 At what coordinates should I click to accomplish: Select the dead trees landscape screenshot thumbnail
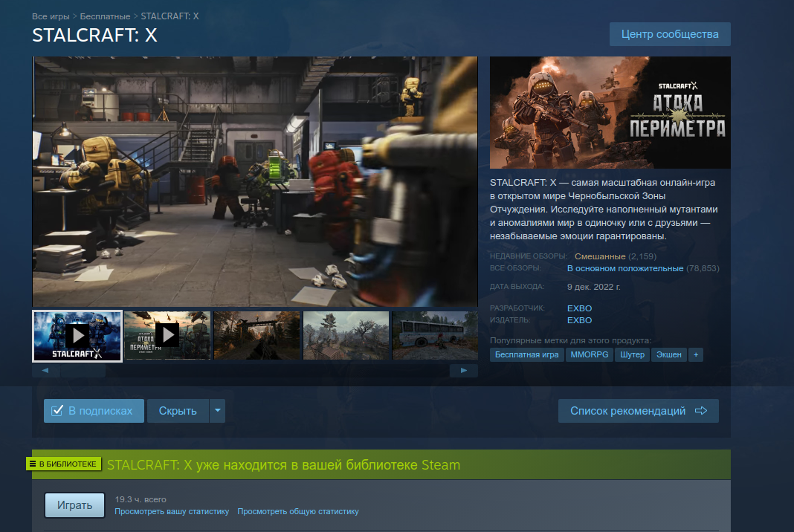(x=346, y=336)
